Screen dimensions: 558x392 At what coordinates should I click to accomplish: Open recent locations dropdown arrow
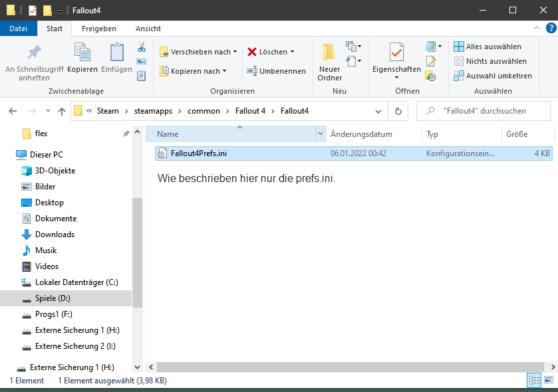click(x=48, y=111)
